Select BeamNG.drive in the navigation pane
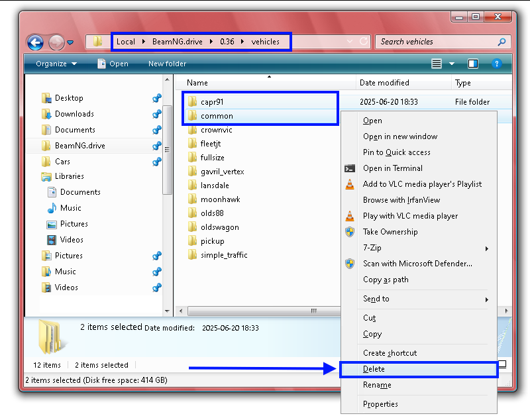Viewport: 530px width, 420px height. (80, 146)
